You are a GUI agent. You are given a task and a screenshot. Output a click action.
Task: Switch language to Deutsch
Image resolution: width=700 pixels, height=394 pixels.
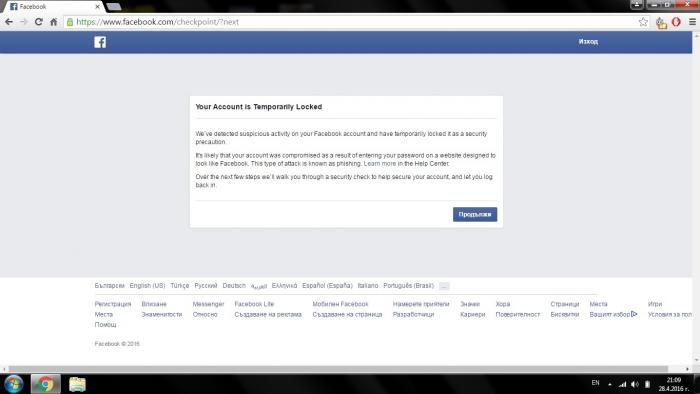[234, 286]
